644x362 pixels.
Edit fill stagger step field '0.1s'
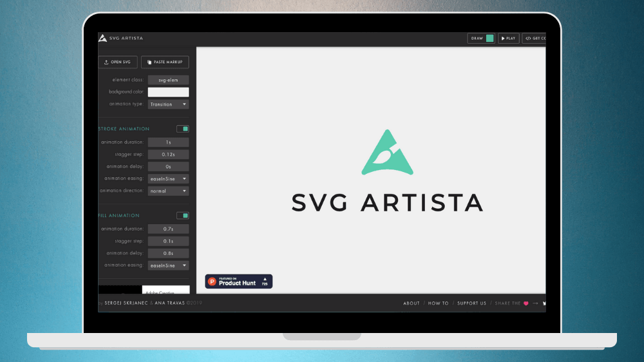168,241
